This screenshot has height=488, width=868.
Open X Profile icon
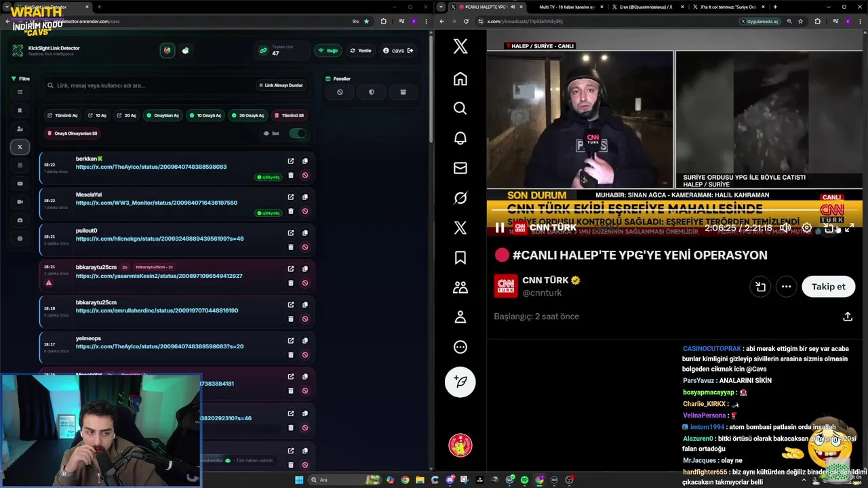pyautogui.click(x=460, y=317)
